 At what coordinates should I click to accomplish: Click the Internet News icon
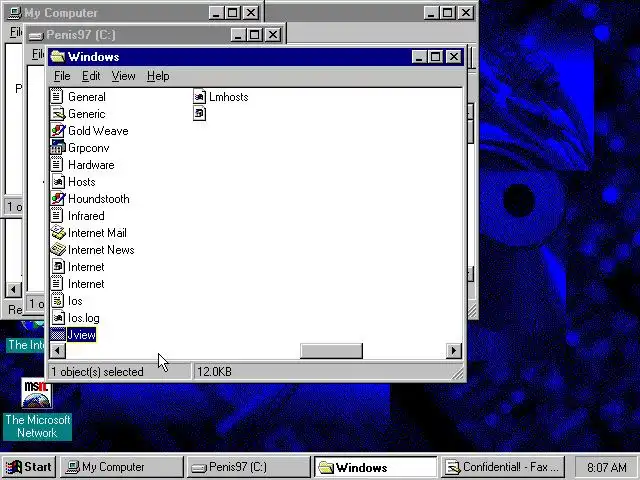click(x=57, y=250)
